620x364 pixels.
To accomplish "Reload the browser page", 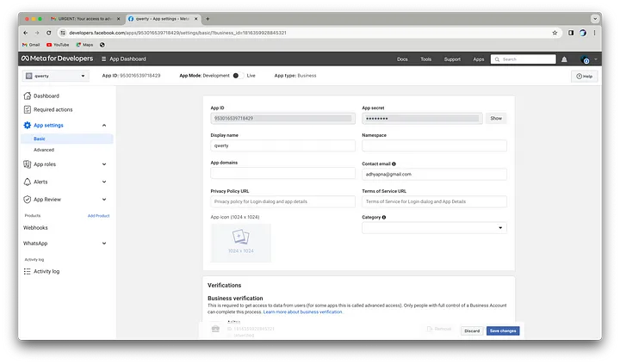I will coord(48,33).
